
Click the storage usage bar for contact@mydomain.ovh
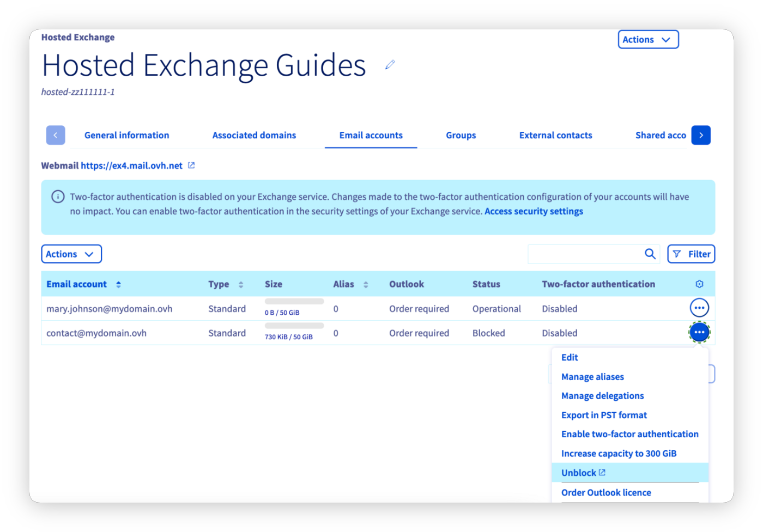tap(293, 325)
